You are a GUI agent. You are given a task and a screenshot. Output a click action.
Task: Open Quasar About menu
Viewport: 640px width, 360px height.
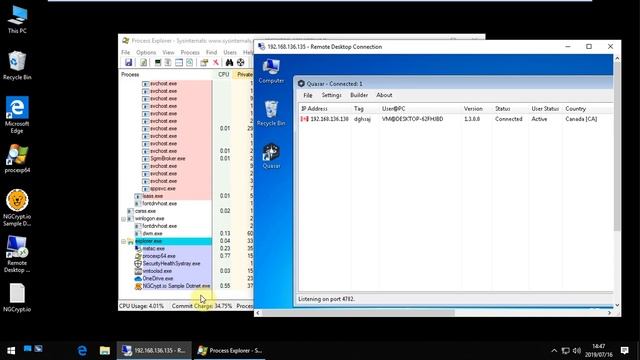(x=384, y=95)
